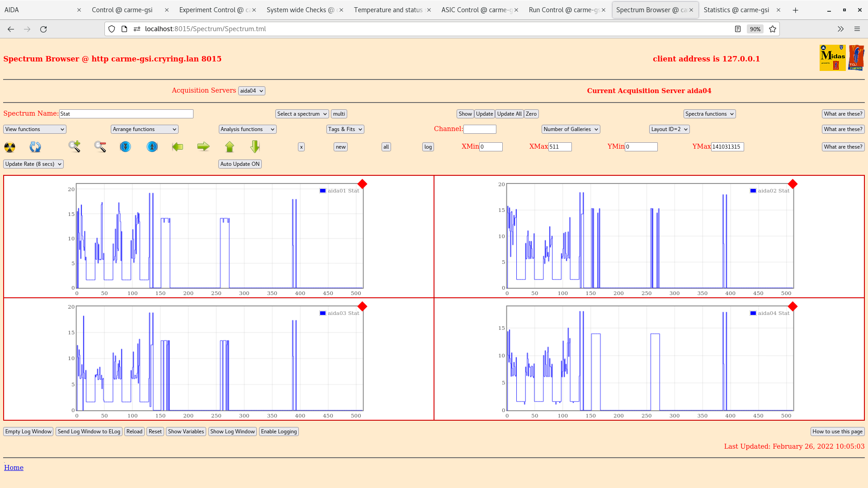Screen dimensions: 868x488
Task: Switch to Temperature and status tab
Action: click(x=392, y=10)
